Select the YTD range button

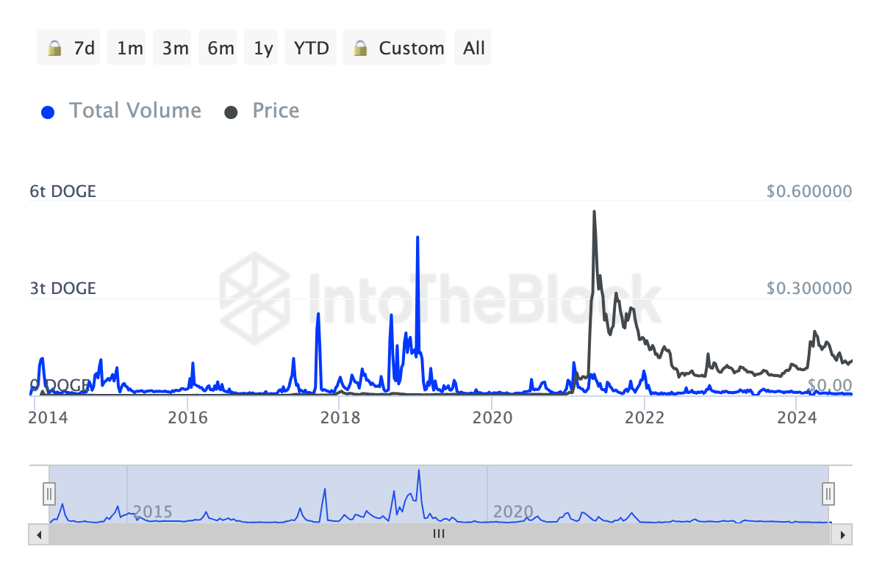311,49
